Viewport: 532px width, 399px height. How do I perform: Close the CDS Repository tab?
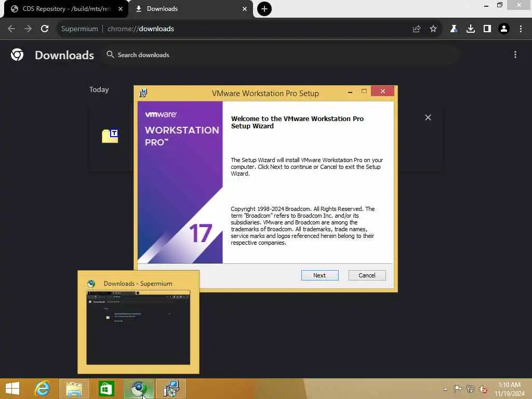120,9
